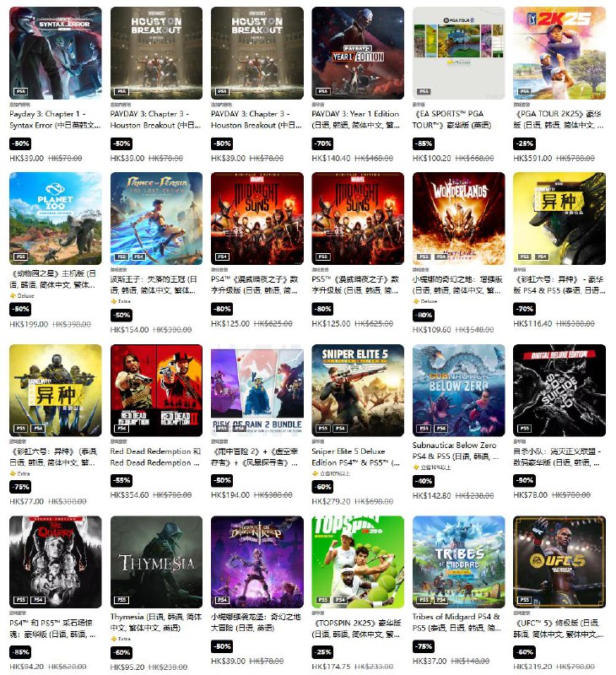This screenshot has height=675, width=616.
Task: Open the PGA TOUR 2K25 cover art
Action: (x=559, y=53)
